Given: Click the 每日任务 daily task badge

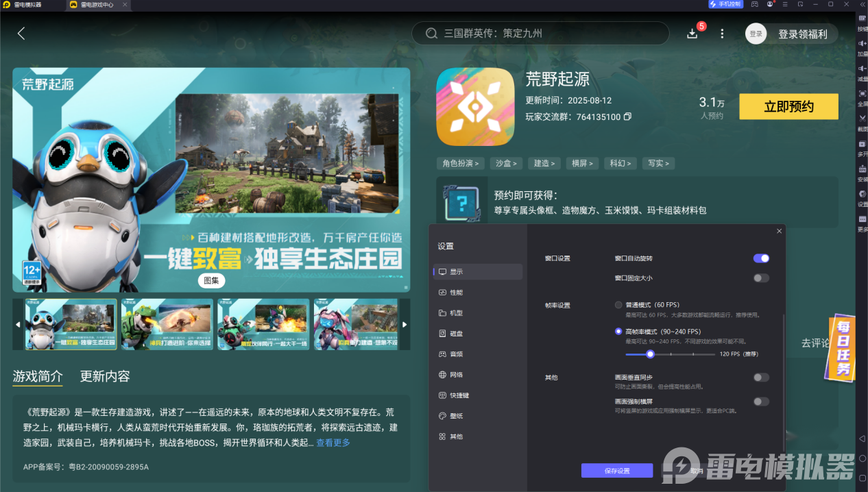Looking at the screenshot, I should 839,348.
